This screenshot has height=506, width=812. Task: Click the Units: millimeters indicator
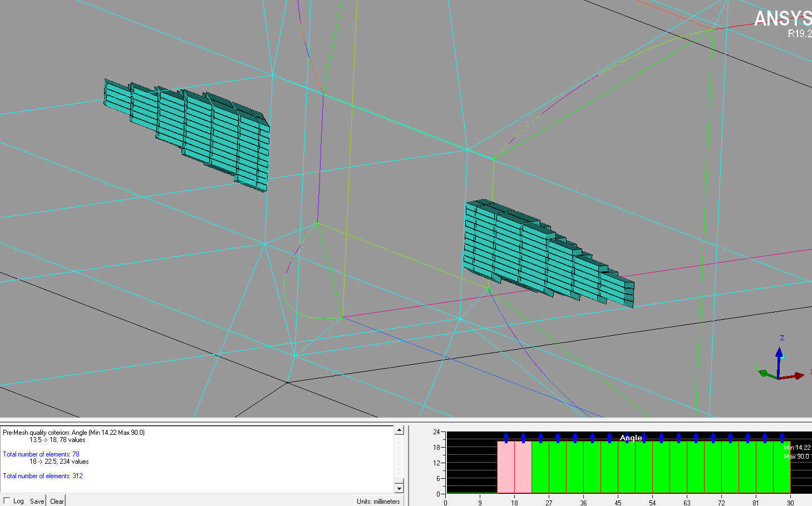point(378,501)
